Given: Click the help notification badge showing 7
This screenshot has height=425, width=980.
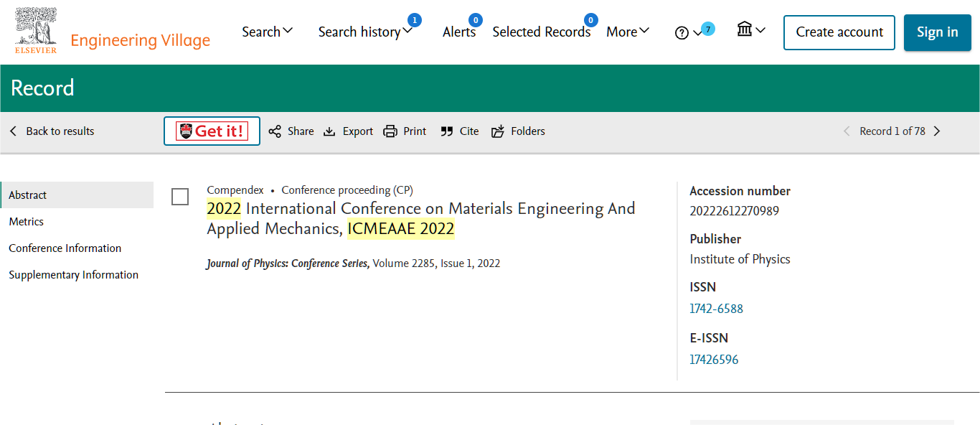Looking at the screenshot, I should 708,29.
